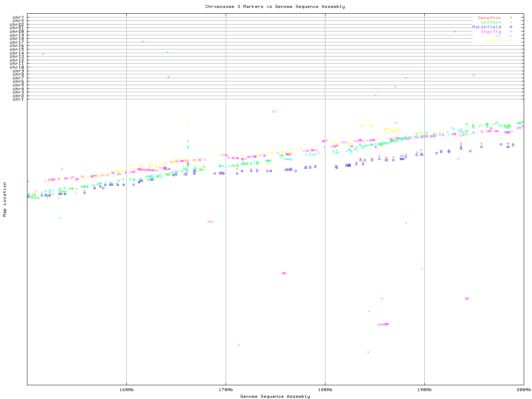Click the gray cross marker on chr20 row

455,31
